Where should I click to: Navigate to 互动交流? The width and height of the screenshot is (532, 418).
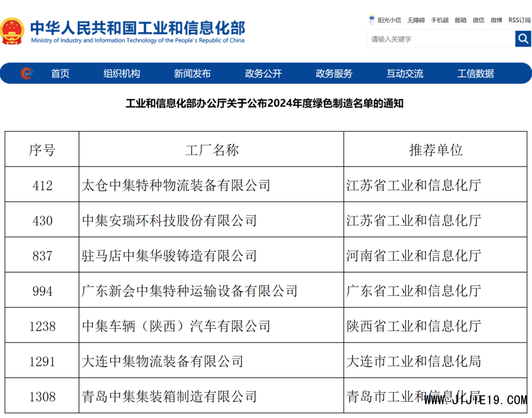tap(405, 73)
